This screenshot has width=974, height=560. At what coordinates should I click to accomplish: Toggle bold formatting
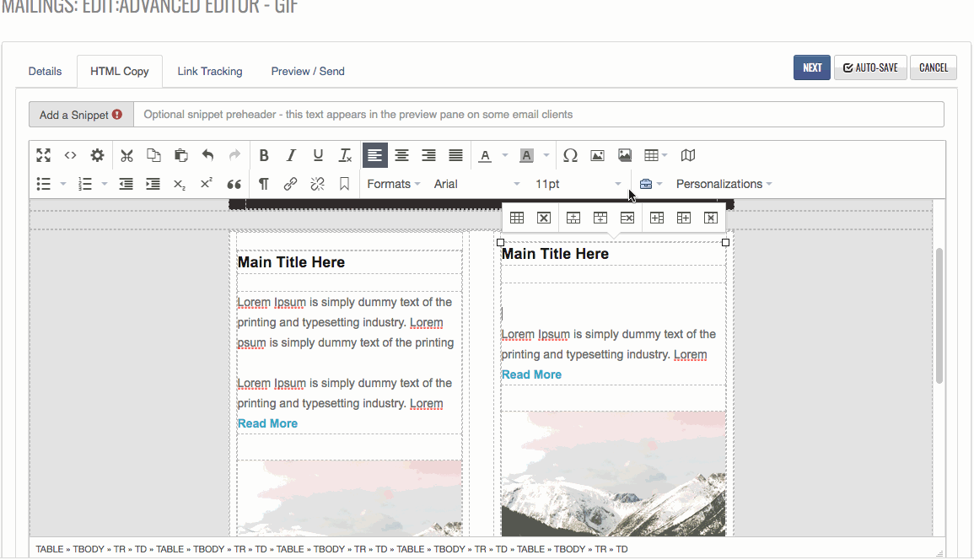(x=264, y=155)
